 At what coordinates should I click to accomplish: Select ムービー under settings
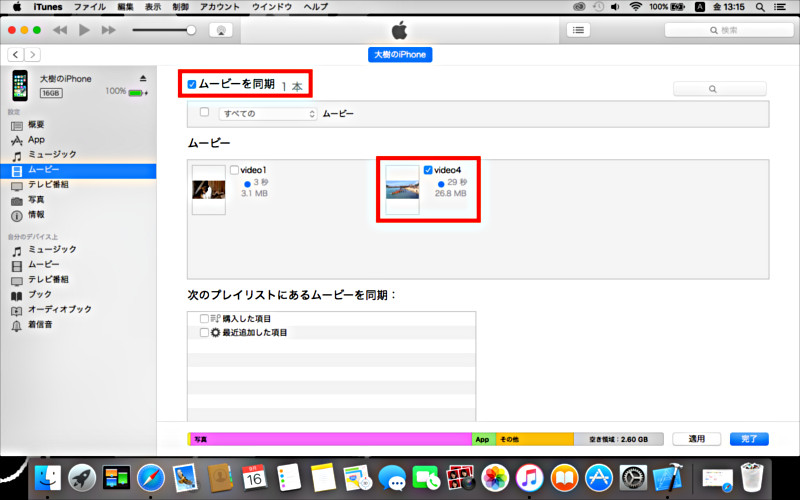[x=78, y=170]
